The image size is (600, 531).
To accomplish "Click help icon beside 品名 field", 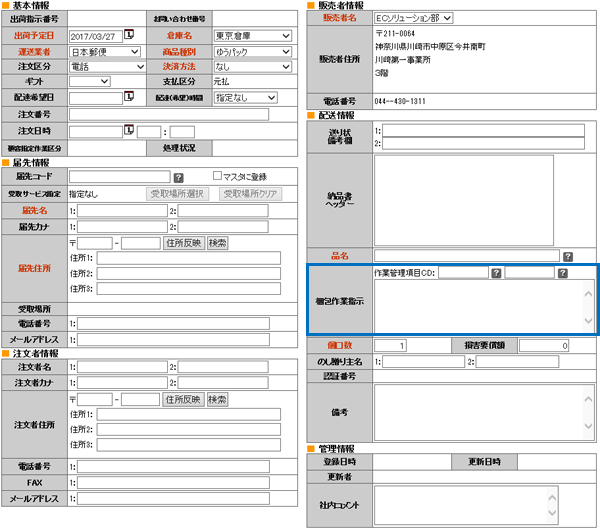I will tap(568, 257).
